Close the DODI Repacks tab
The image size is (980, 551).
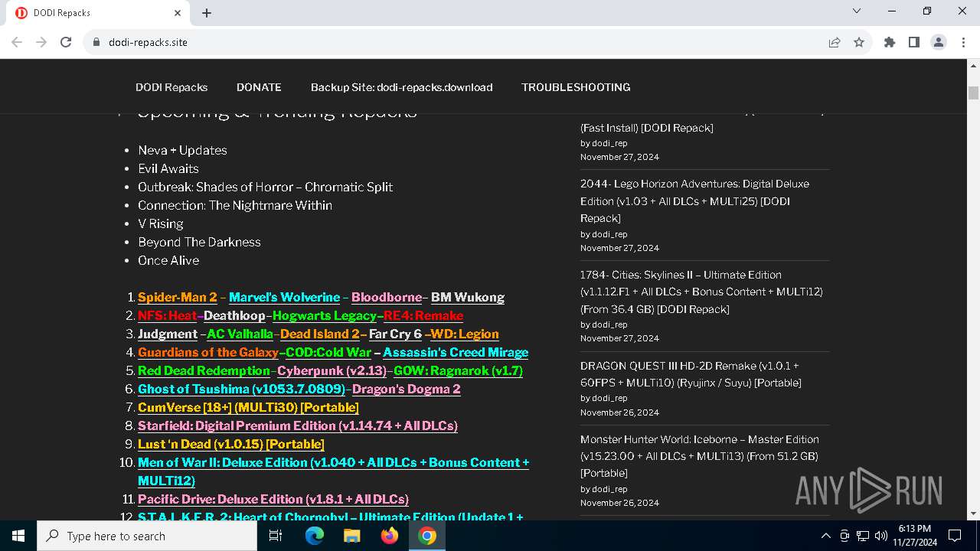tap(178, 13)
